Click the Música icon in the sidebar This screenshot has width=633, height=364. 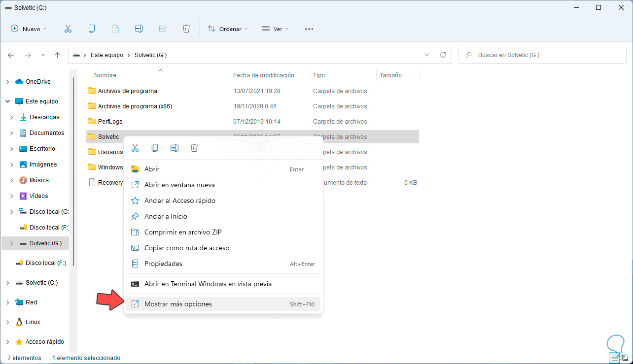23,180
